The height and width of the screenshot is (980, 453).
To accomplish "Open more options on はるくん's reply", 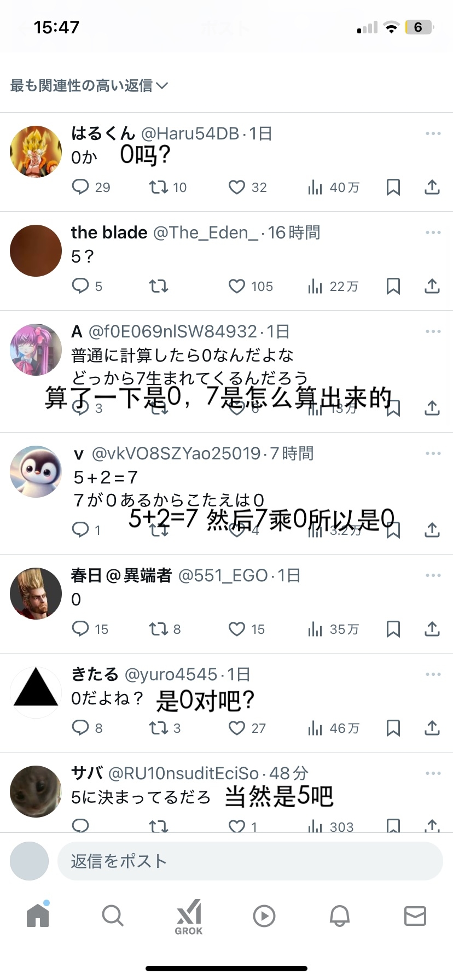I will tap(433, 133).
